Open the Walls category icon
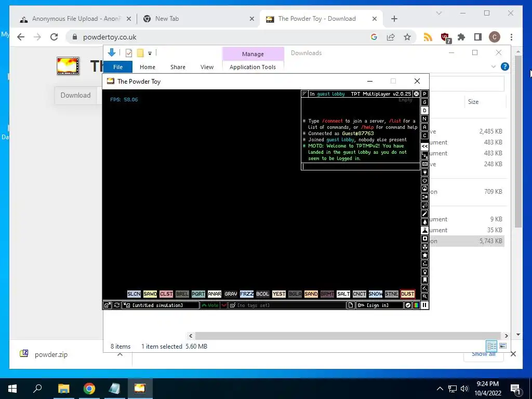 (424, 164)
